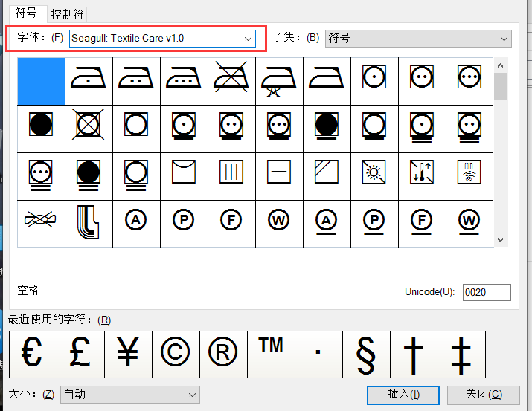Image resolution: width=532 pixels, height=411 pixels.
Task: Insert the recent Euro sign character
Action: [33, 354]
